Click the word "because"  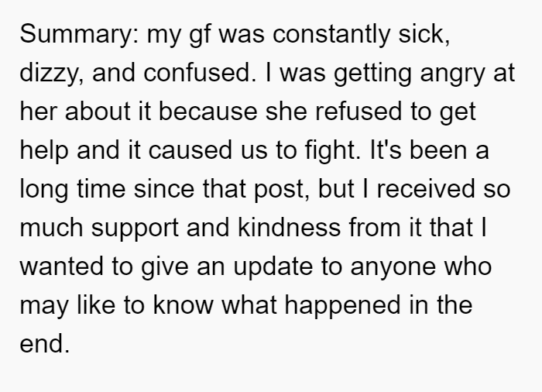208,112
